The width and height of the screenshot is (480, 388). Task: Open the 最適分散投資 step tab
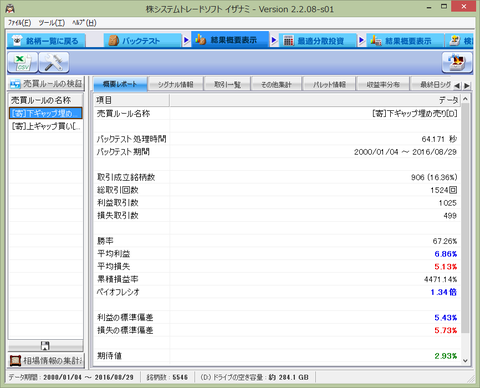[317, 41]
